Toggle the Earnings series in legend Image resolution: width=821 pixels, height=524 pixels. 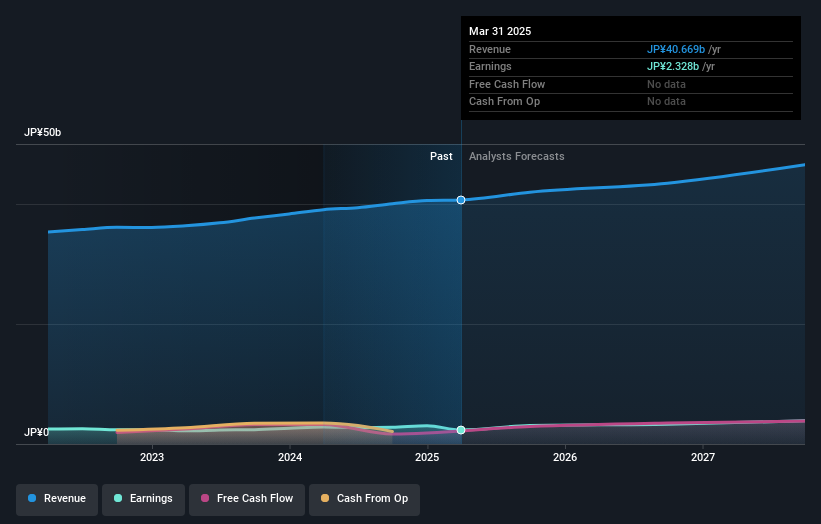tap(143, 499)
